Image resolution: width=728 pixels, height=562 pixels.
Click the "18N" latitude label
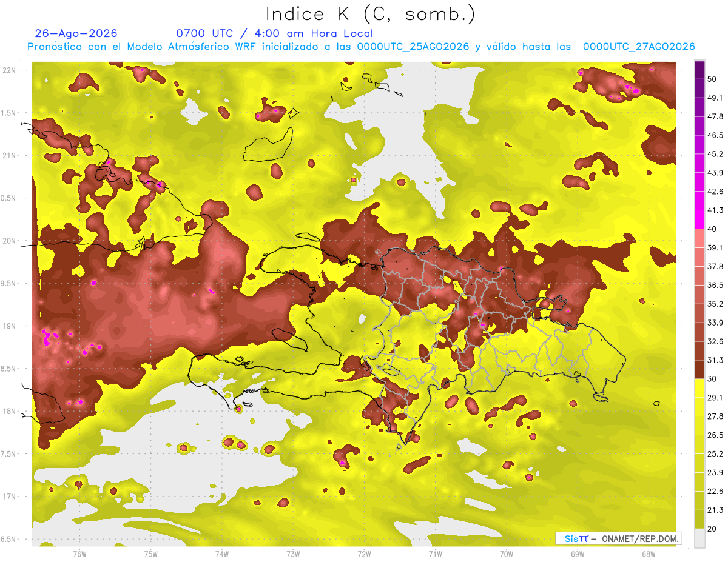pos(9,411)
